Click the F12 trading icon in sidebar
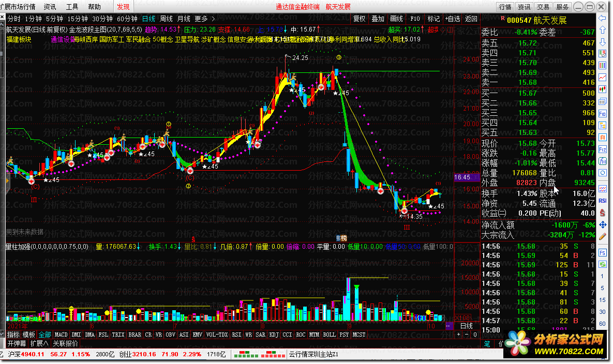This screenshot has width=613, height=364. point(603,149)
